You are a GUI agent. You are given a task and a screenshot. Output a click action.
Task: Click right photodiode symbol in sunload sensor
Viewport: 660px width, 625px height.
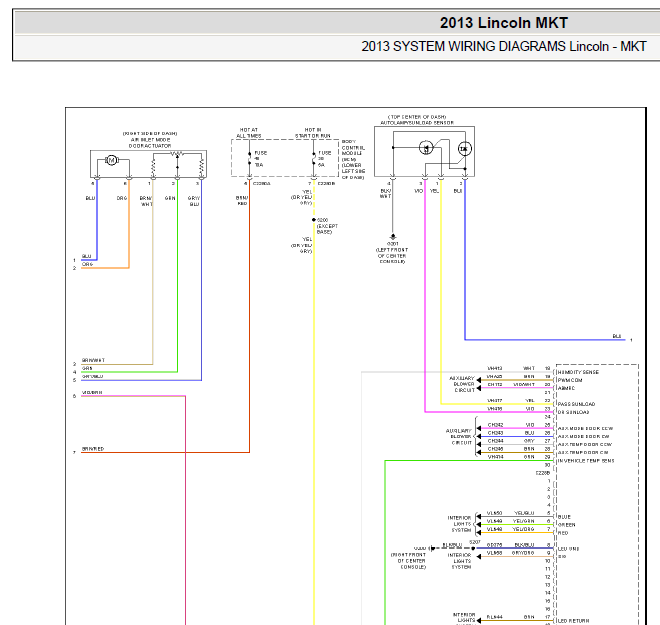[x=465, y=149]
